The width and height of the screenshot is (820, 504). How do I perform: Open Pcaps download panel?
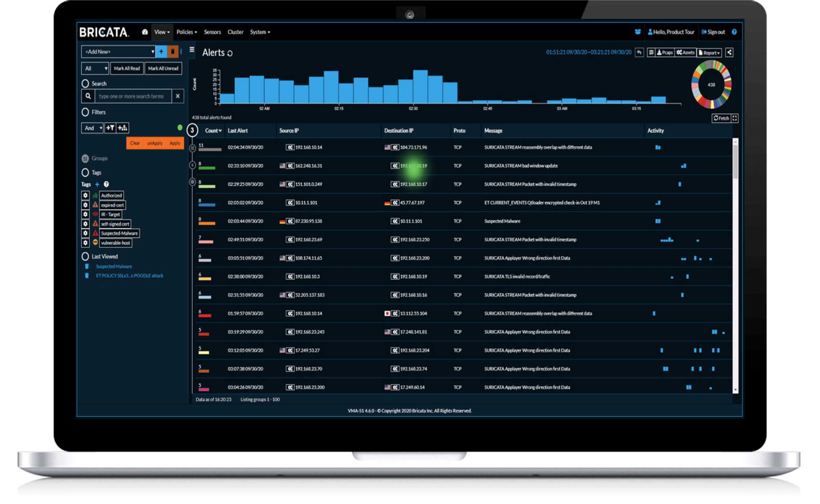664,52
